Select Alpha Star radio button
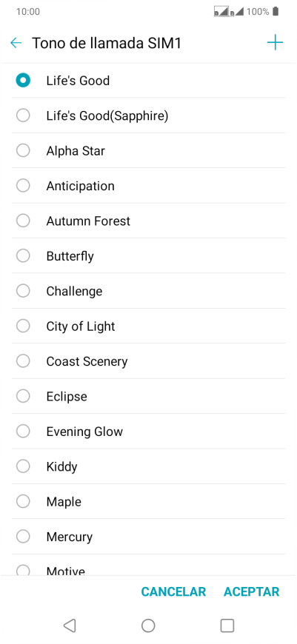The image size is (297, 644). click(x=23, y=151)
